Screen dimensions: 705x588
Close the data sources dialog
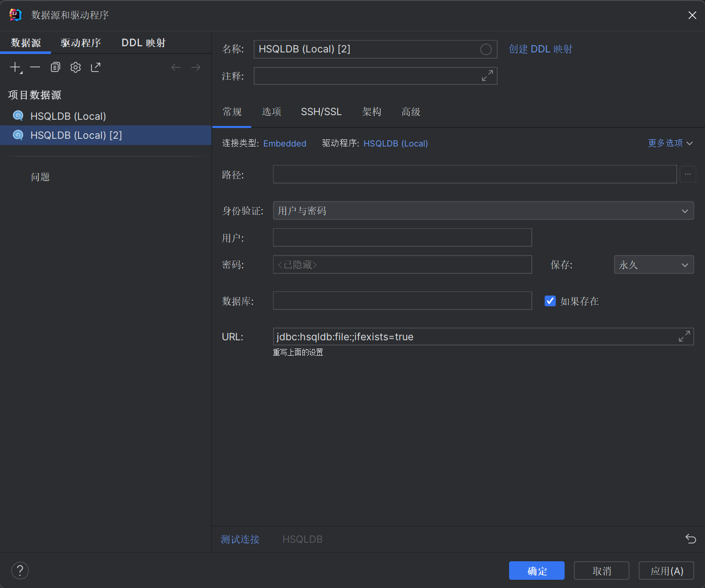coord(692,15)
